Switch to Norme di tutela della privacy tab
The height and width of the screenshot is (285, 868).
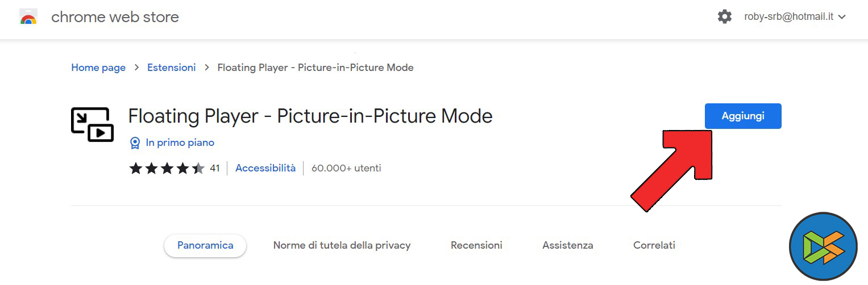(x=342, y=246)
